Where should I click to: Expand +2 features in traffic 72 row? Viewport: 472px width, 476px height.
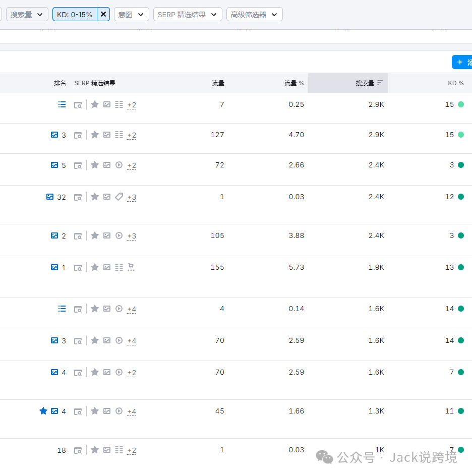coord(132,166)
